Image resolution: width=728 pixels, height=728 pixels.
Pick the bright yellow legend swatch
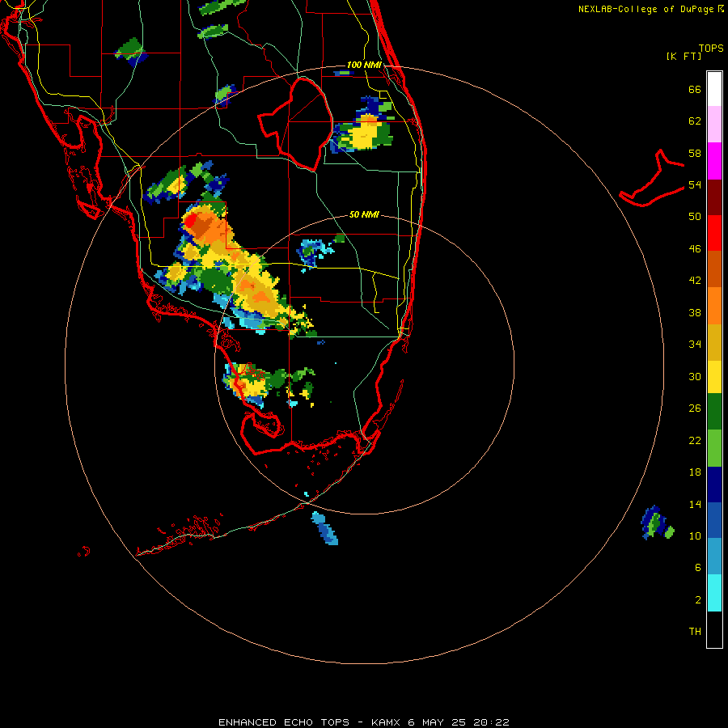tap(714, 377)
